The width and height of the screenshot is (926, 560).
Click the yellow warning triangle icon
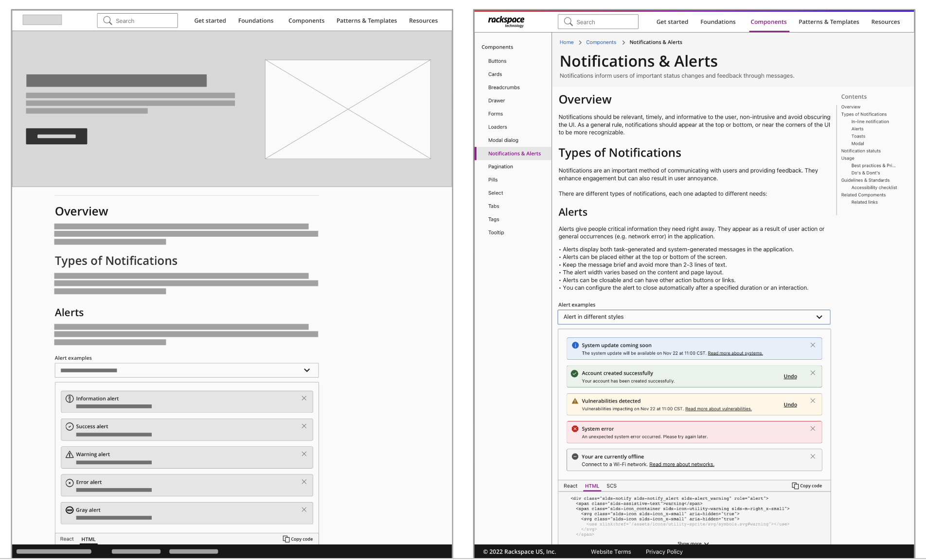[575, 401]
